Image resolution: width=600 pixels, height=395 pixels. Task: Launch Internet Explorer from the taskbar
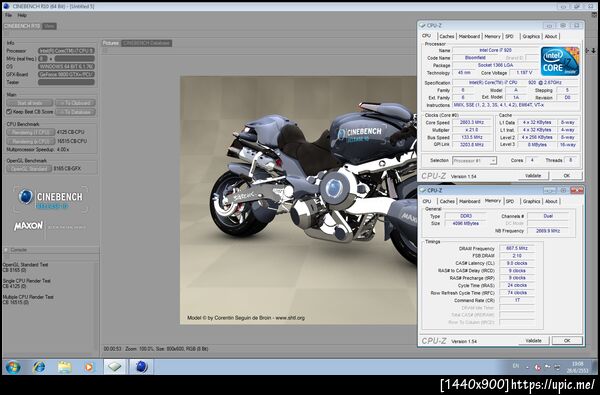(39, 367)
